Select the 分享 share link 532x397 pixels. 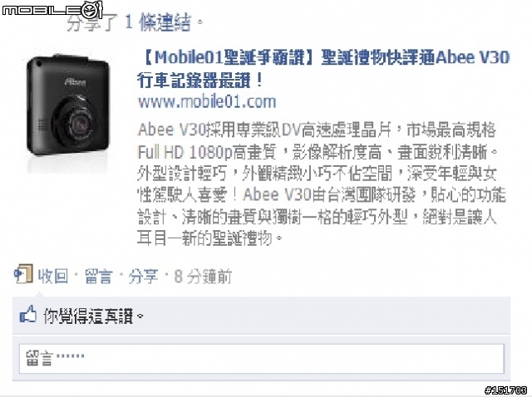click(143, 277)
